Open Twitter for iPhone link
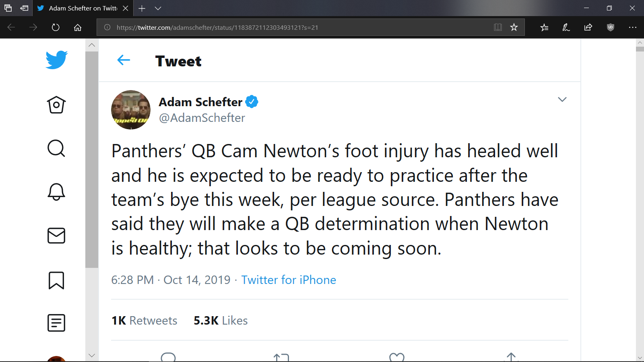 tap(289, 280)
